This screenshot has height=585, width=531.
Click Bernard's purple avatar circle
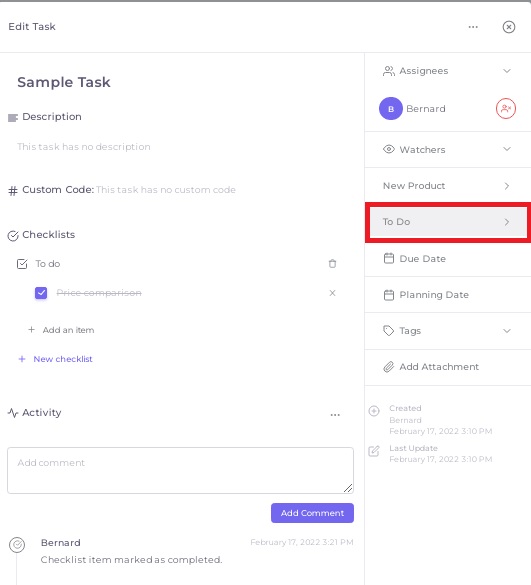[x=391, y=109]
